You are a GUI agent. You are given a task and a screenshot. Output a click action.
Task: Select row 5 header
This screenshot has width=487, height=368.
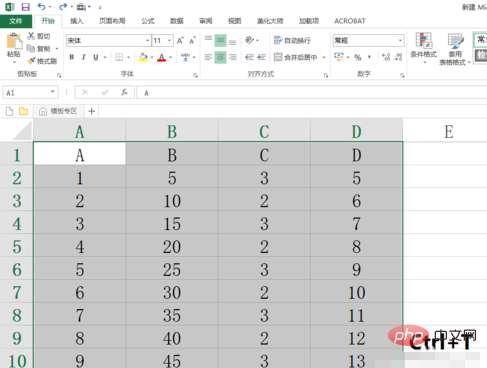point(17,247)
